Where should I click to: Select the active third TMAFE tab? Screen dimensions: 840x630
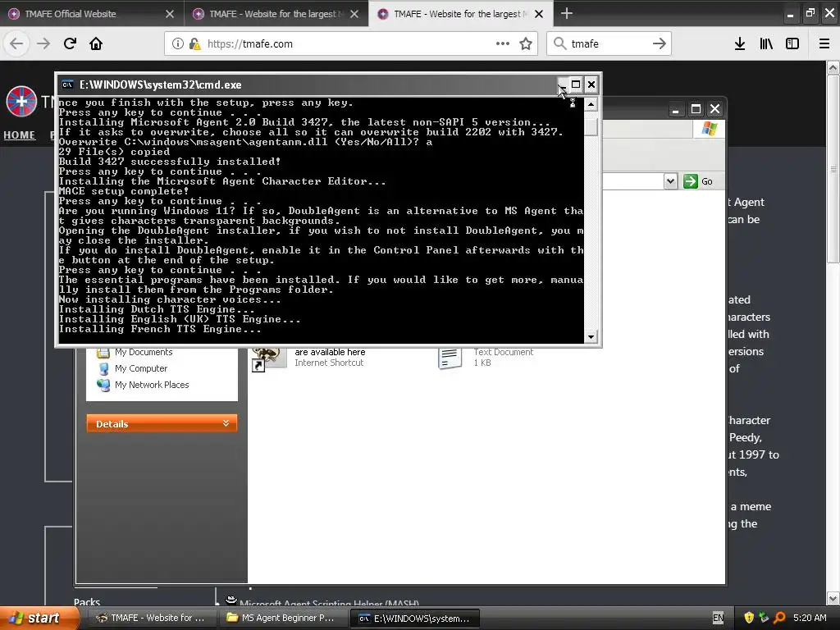pyautogui.click(x=459, y=14)
